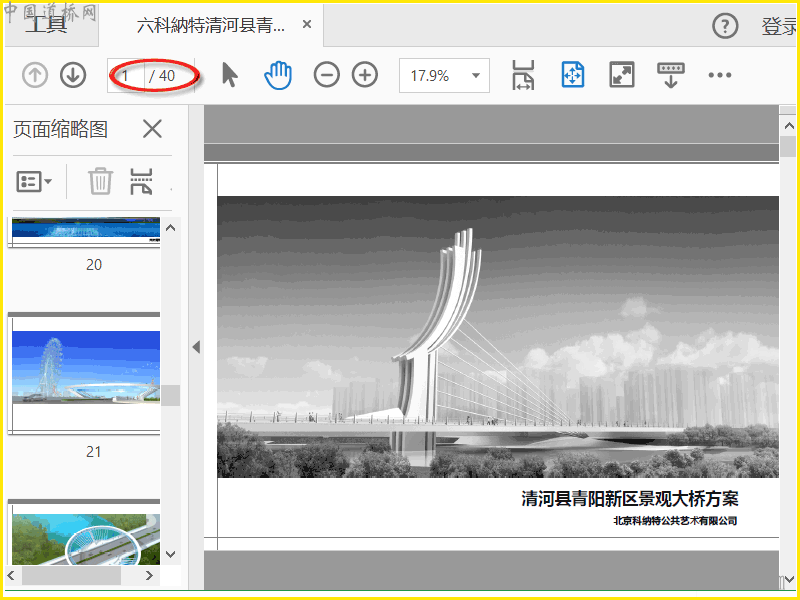Click the current page number field
800x600 pixels.
click(126, 76)
